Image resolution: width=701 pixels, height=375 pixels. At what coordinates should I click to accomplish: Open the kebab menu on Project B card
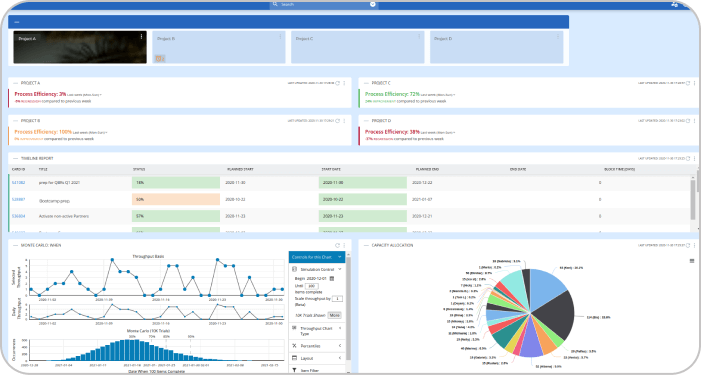tap(280, 37)
